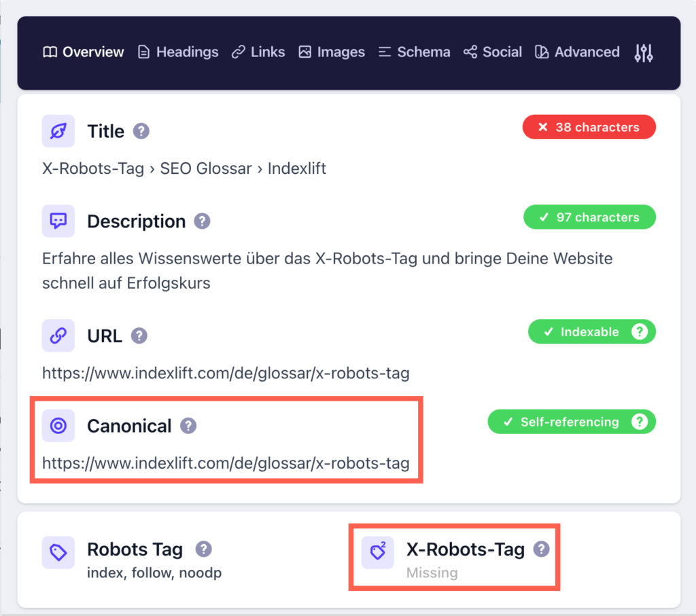The width and height of the screenshot is (696, 616).
Task: Click the red 38 characters badge
Action: tap(589, 127)
